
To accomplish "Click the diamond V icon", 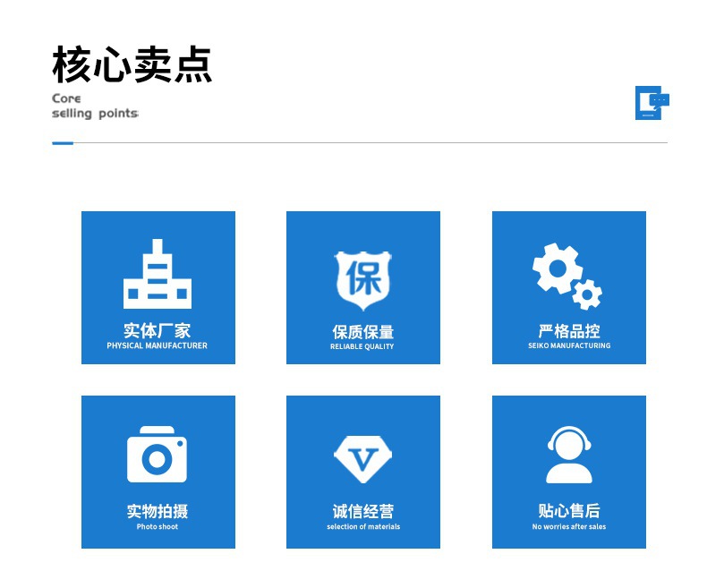I will pos(363,459).
